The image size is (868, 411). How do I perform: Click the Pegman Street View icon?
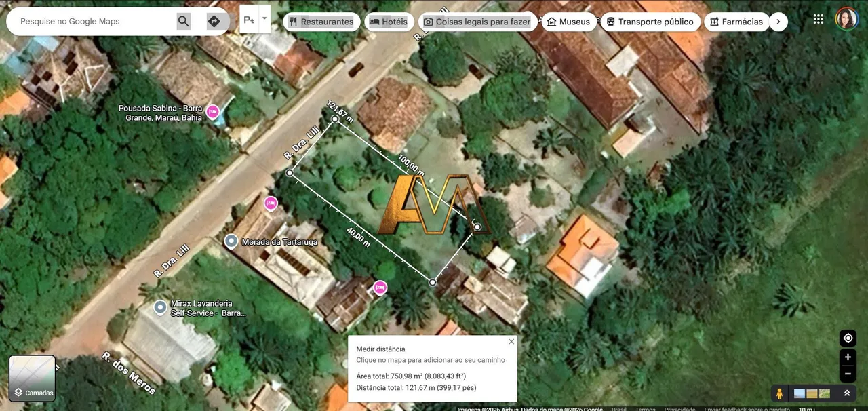pyautogui.click(x=780, y=393)
